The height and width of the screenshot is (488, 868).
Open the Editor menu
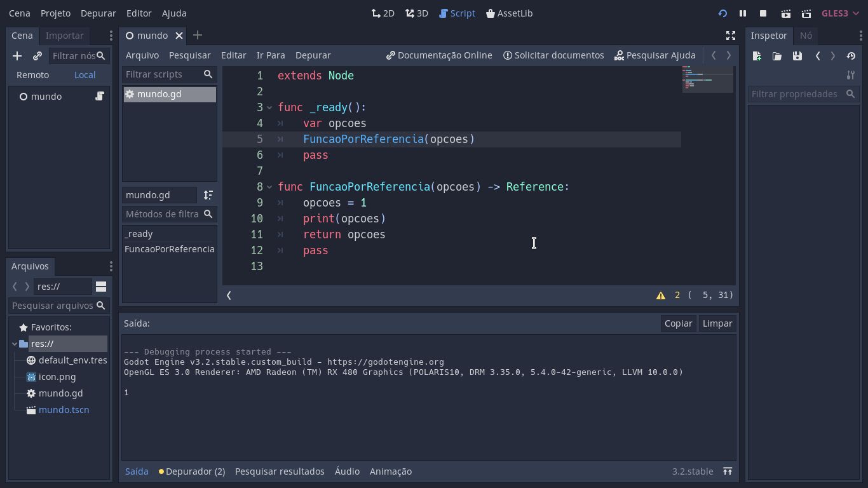(139, 13)
